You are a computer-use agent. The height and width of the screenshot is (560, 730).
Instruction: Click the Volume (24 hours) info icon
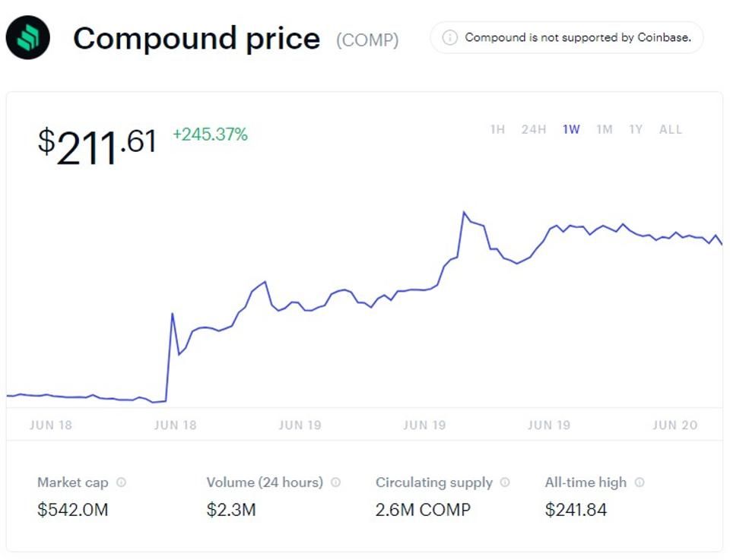point(336,482)
